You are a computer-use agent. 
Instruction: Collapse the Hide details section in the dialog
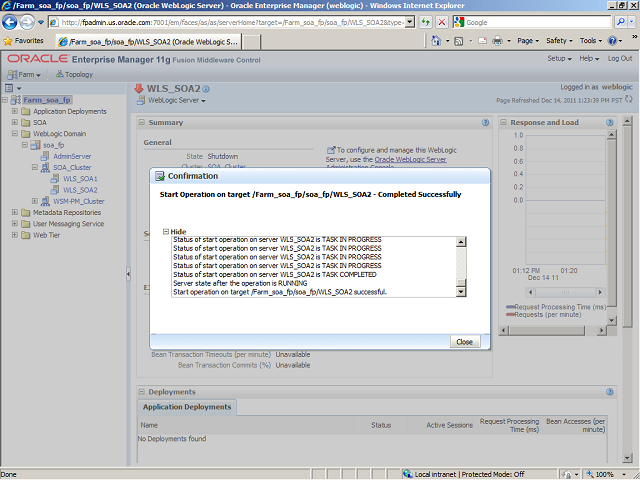(x=166, y=231)
